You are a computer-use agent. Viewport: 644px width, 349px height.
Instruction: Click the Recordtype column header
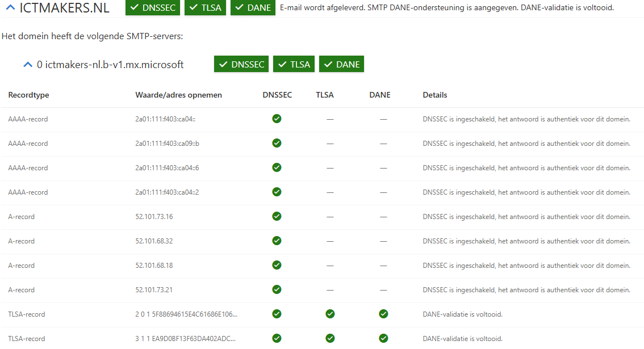28,95
